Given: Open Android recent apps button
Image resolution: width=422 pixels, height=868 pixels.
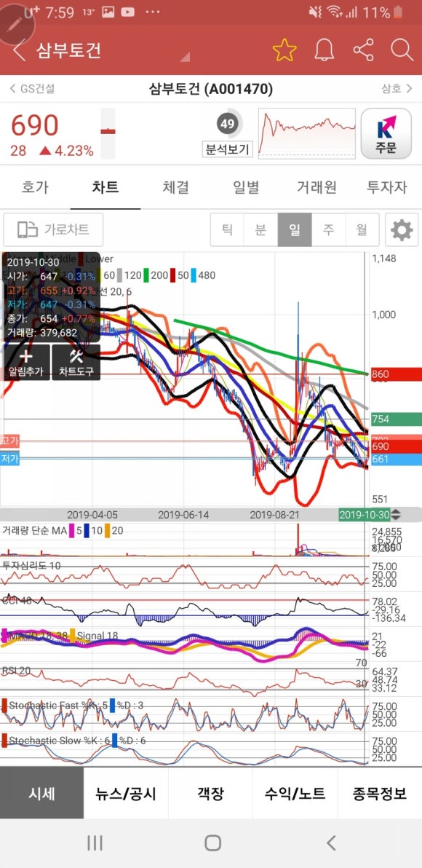Looking at the screenshot, I should pyautogui.click(x=95, y=843).
